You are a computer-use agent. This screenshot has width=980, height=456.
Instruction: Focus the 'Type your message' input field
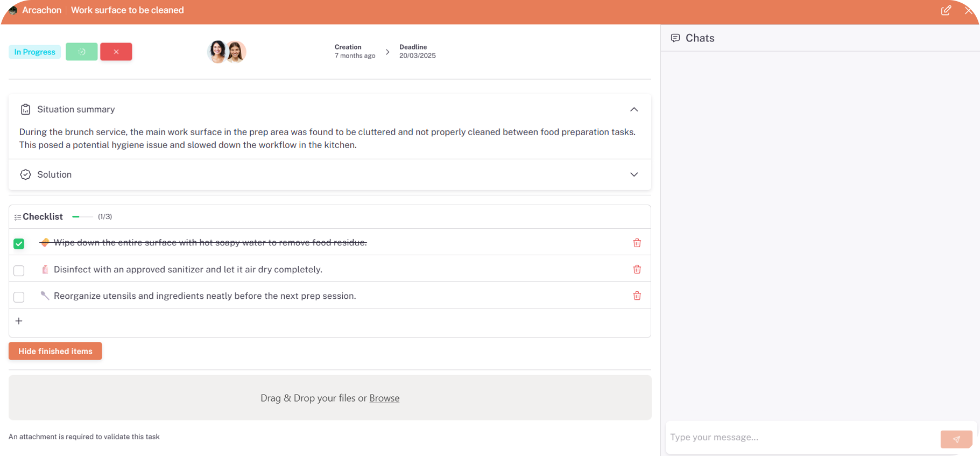pyautogui.click(x=801, y=437)
